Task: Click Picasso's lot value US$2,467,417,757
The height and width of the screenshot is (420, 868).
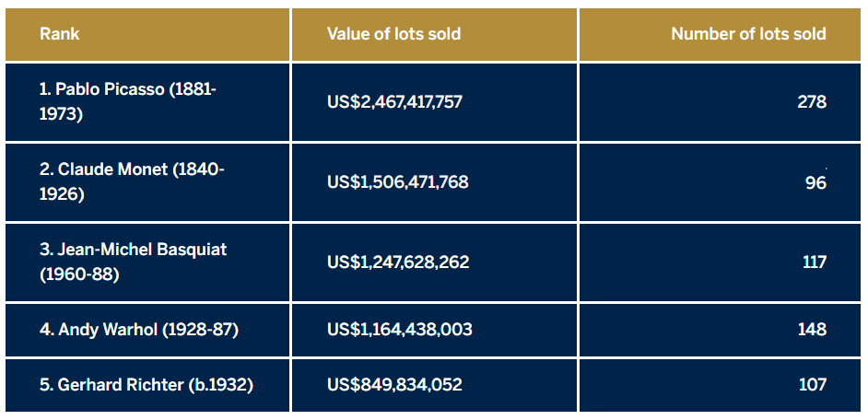Action: pos(394,102)
